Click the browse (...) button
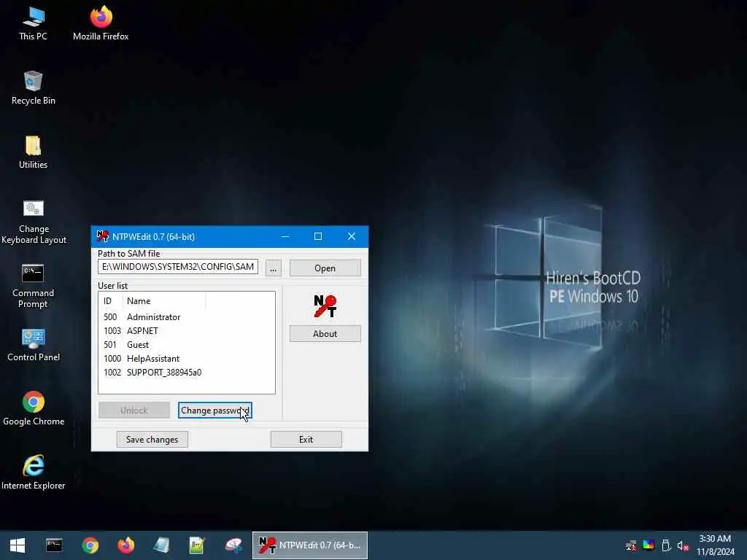 tap(273, 268)
